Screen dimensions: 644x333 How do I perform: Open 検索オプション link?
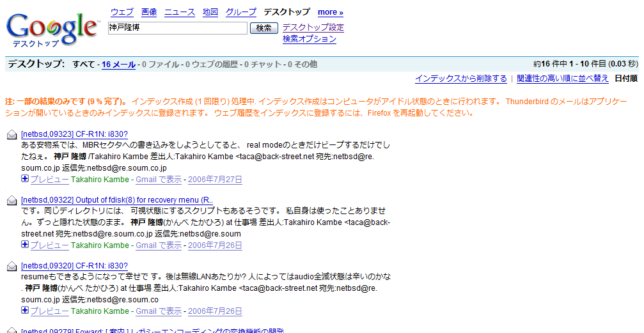[x=310, y=39]
